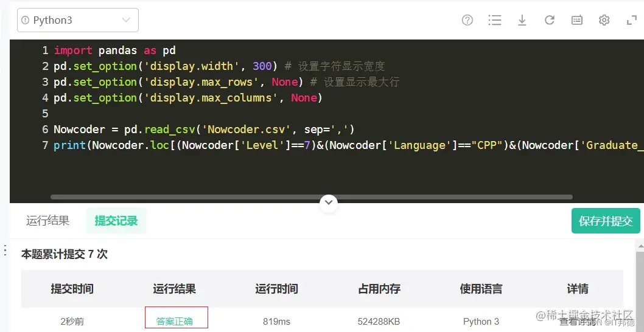The height and width of the screenshot is (332, 644).
Task: Open editor settings gear icon
Action: pos(604,20)
